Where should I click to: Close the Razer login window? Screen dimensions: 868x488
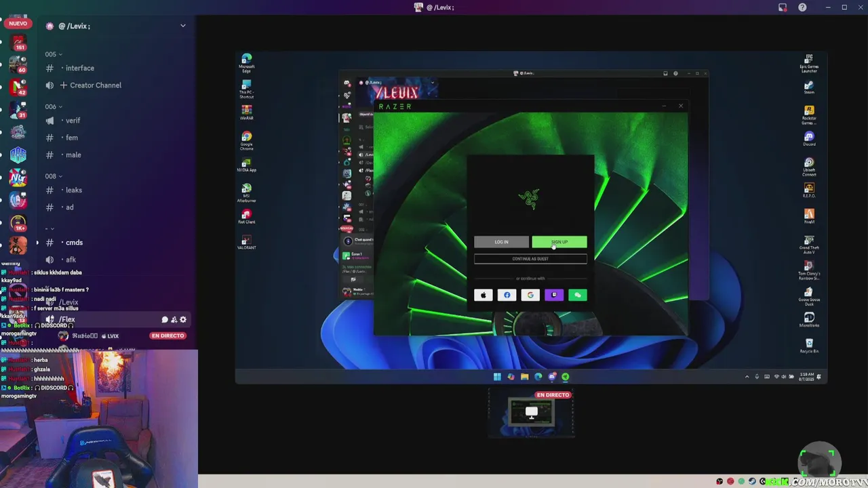[681, 106]
